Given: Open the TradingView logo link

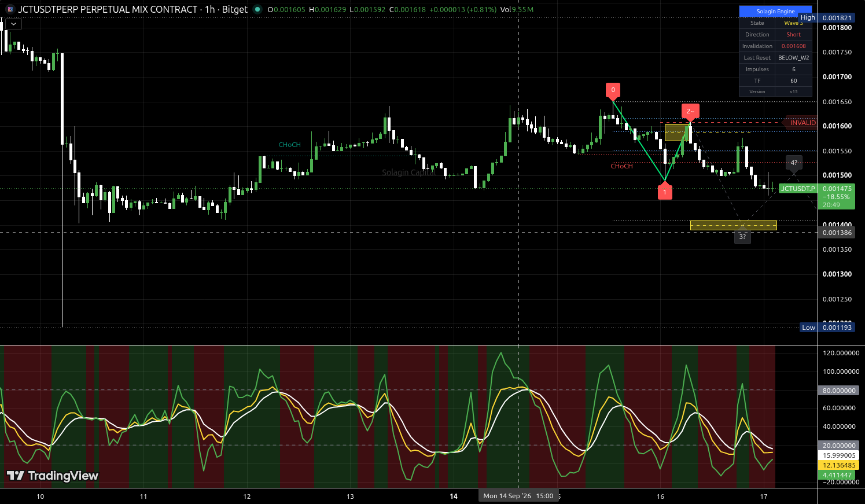Looking at the screenshot, I should (52, 476).
